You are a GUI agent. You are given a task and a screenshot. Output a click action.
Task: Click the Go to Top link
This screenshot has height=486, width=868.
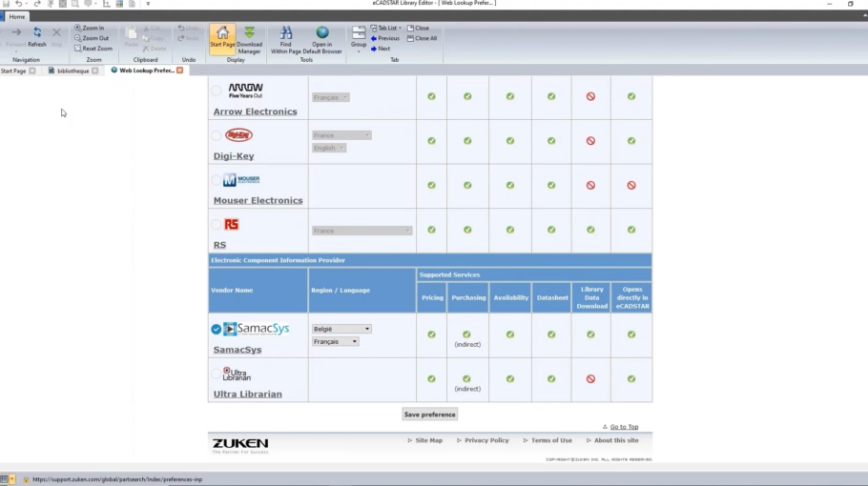tap(624, 427)
